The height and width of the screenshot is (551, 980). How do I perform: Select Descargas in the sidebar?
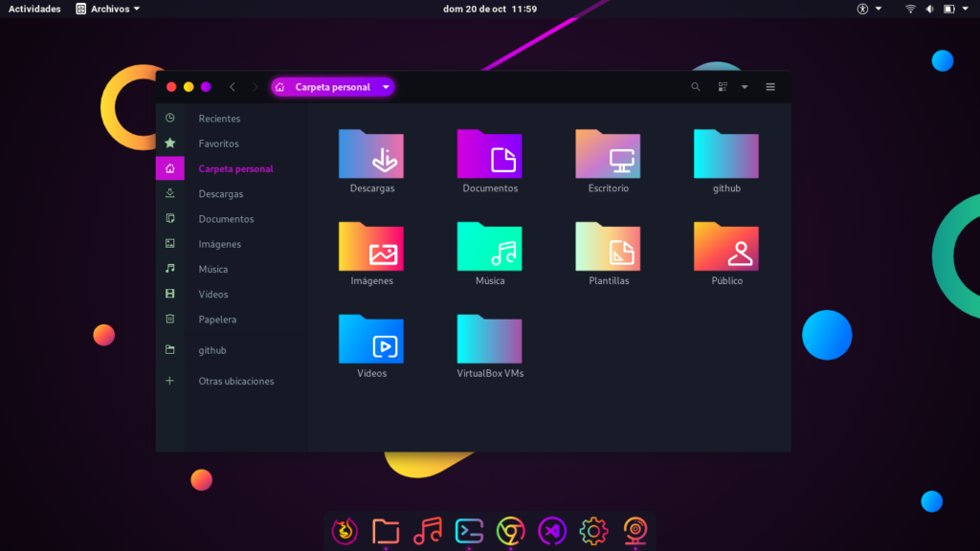coord(232,193)
